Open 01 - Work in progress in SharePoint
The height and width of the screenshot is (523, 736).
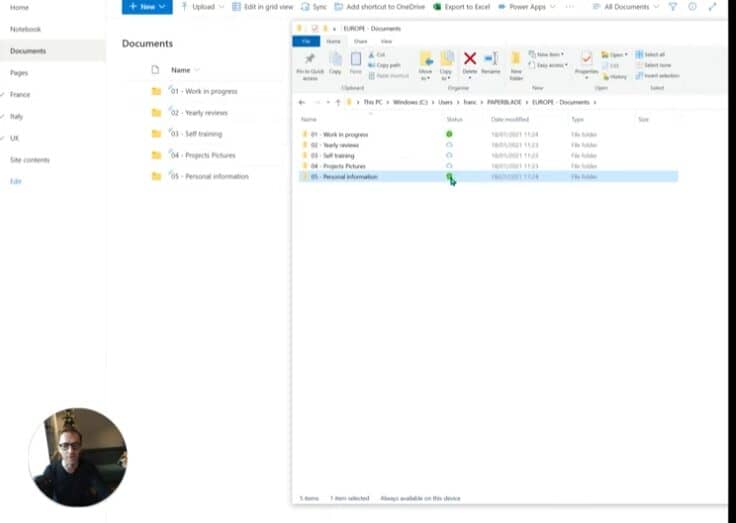click(204, 91)
